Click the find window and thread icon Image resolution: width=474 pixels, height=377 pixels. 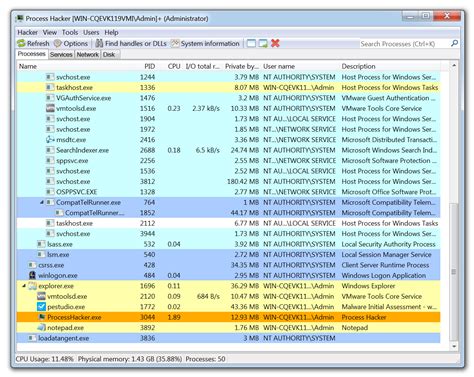(x=263, y=43)
